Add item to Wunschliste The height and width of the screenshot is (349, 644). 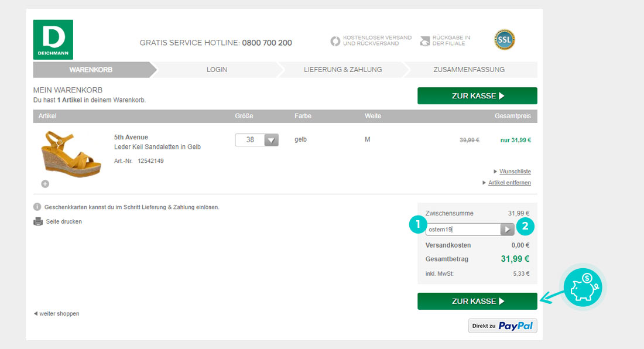[515, 171]
